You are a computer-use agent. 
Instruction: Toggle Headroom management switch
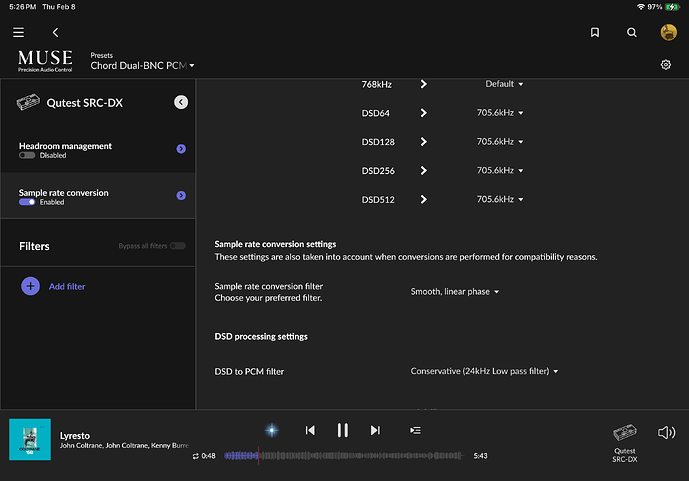pyautogui.click(x=27, y=156)
